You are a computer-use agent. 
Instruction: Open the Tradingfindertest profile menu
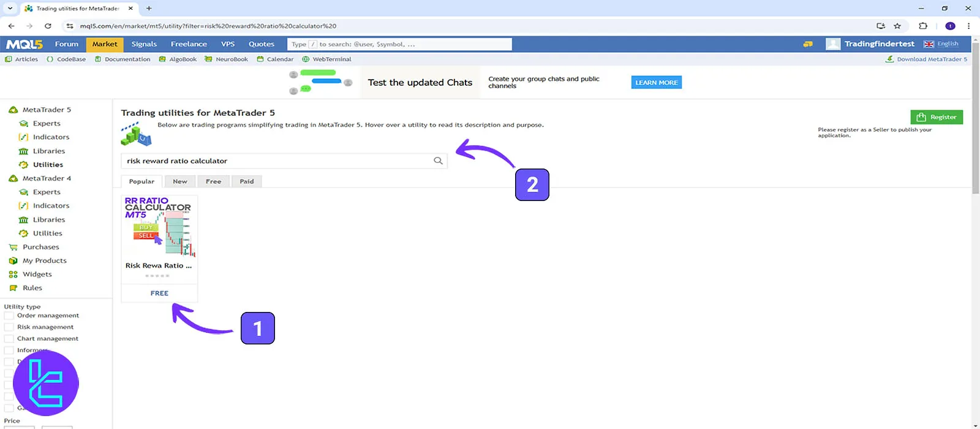(x=879, y=44)
